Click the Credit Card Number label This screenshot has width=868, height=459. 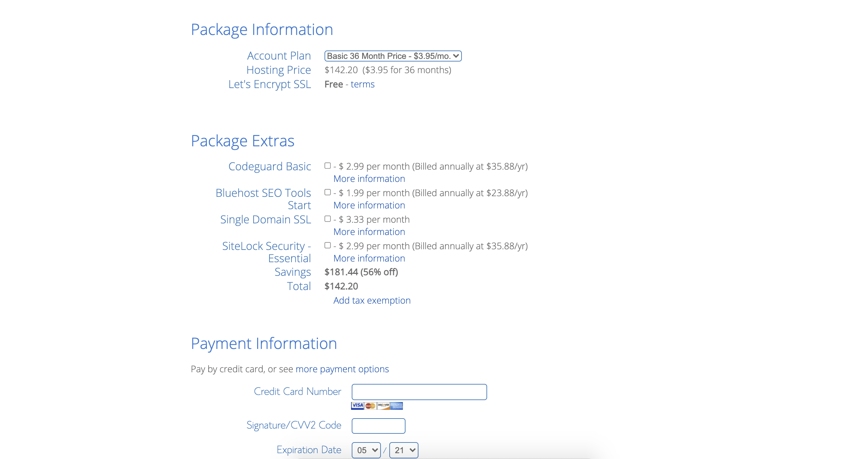click(x=298, y=392)
